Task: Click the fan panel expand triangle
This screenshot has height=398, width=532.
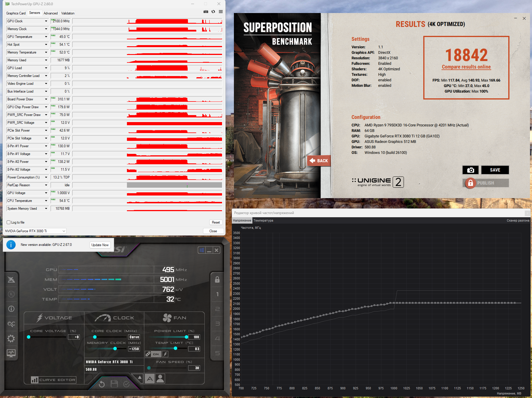Action: [x=140, y=377]
